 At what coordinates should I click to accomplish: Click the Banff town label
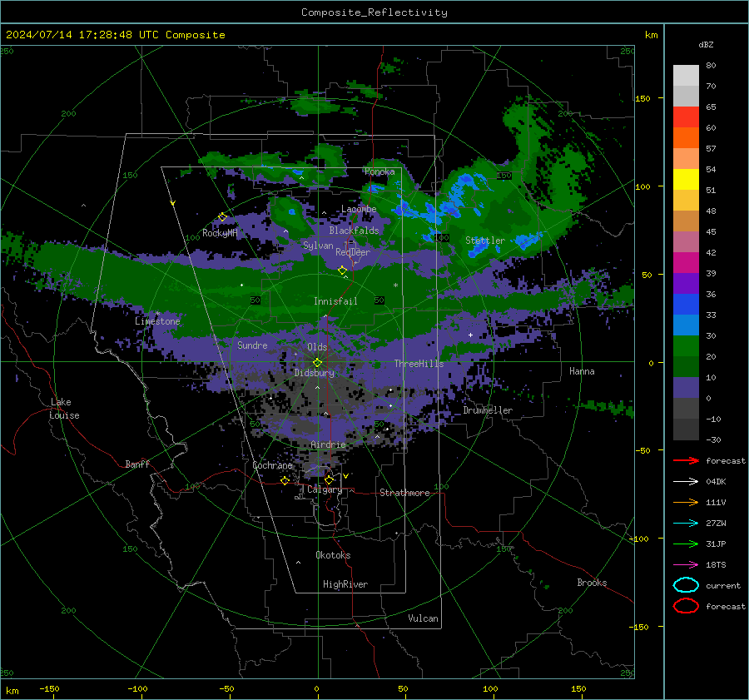[x=137, y=464]
